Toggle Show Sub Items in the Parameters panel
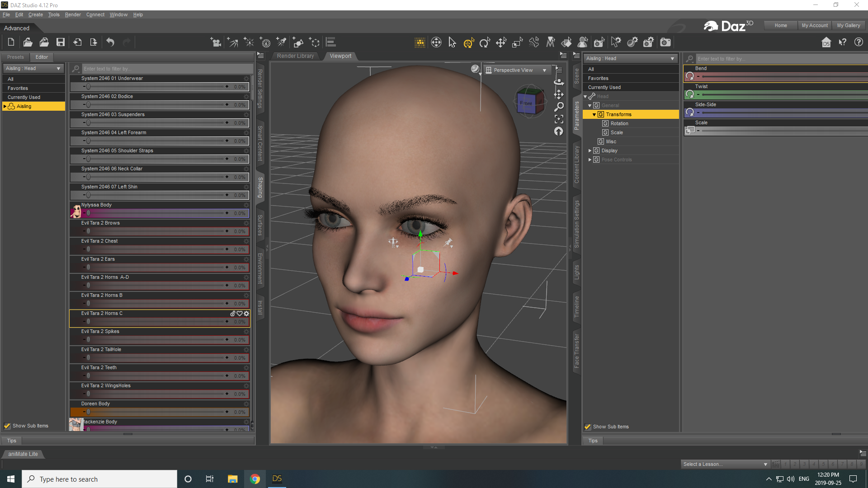The width and height of the screenshot is (868, 488). [x=588, y=427]
